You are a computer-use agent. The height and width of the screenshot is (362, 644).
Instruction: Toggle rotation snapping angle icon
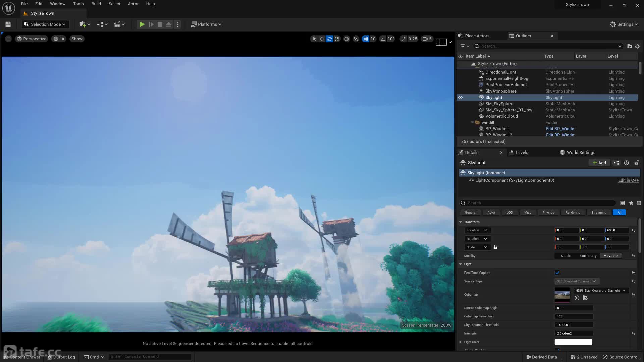[383, 39]
